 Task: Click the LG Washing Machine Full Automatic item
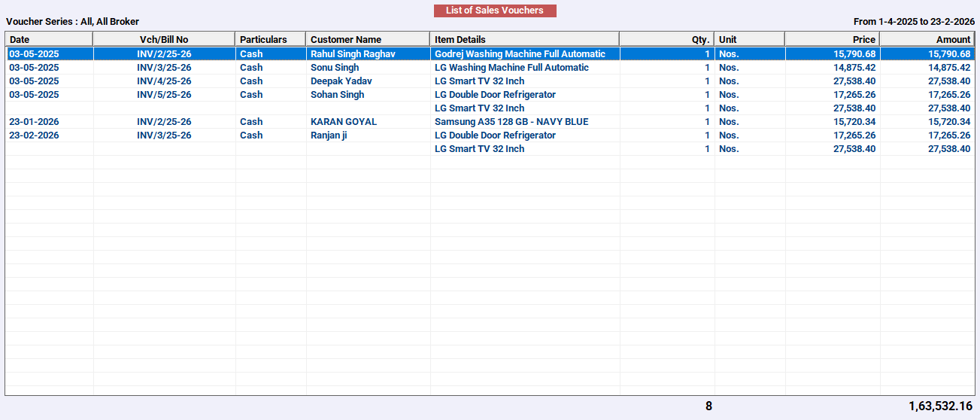(511, 68)
